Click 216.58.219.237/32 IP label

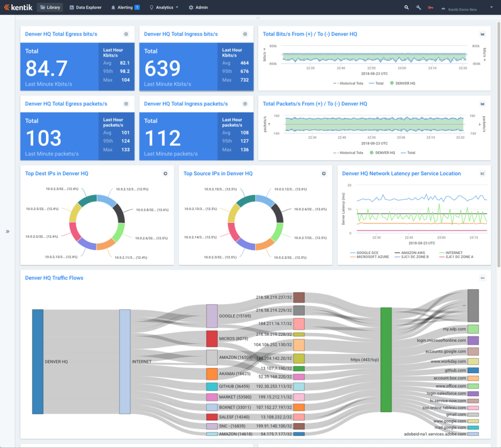(x=274, y=297)
